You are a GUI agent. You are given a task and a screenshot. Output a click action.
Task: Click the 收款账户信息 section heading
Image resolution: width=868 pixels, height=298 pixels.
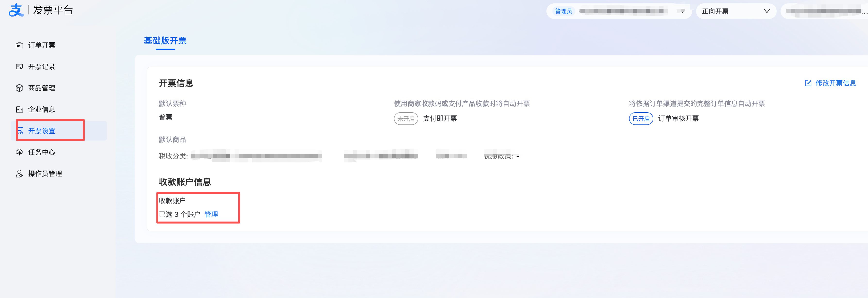185,182
